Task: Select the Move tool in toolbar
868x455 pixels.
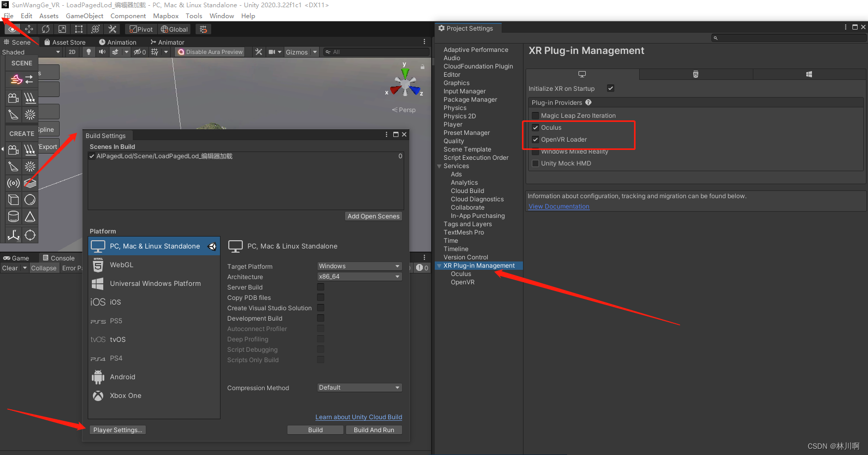Action: (29, 29)
